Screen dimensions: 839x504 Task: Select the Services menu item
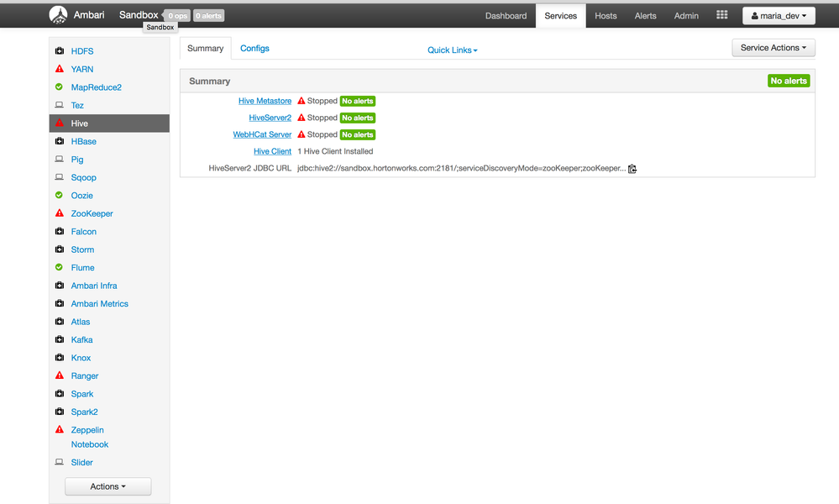click(x=560, y=15)
